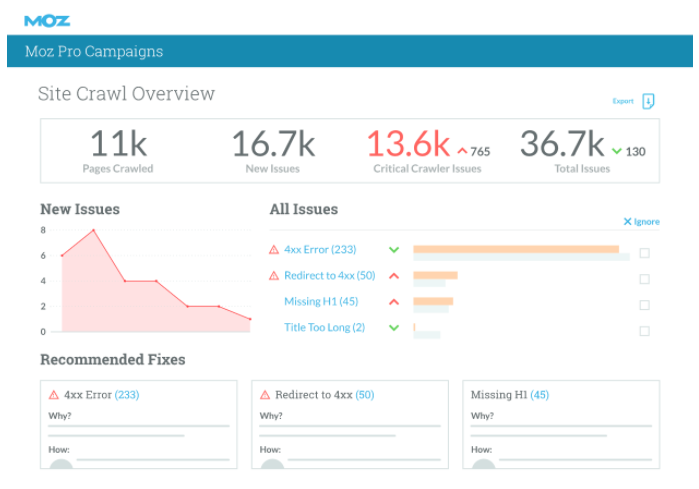Tick the Redirect to 4xx row checkbox
Image resolution: width=699 pixels, height=489 pixels.
pyautogui.click(x=644, y=279)
